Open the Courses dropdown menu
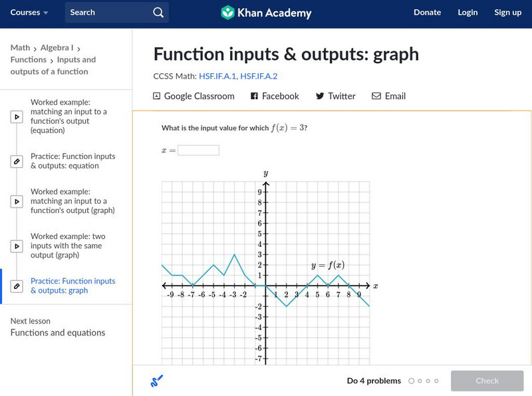Screen dimensions: 532x396 (29, 13)
